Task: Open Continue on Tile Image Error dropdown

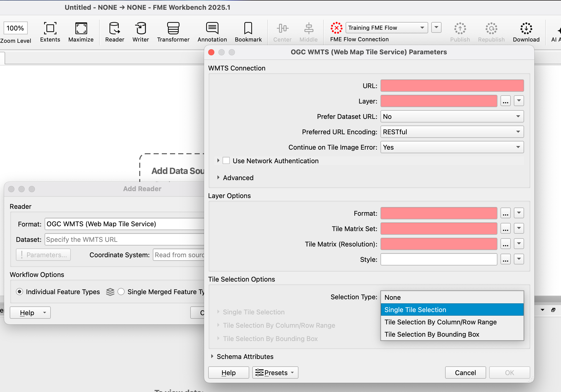Action: point(452,147)
